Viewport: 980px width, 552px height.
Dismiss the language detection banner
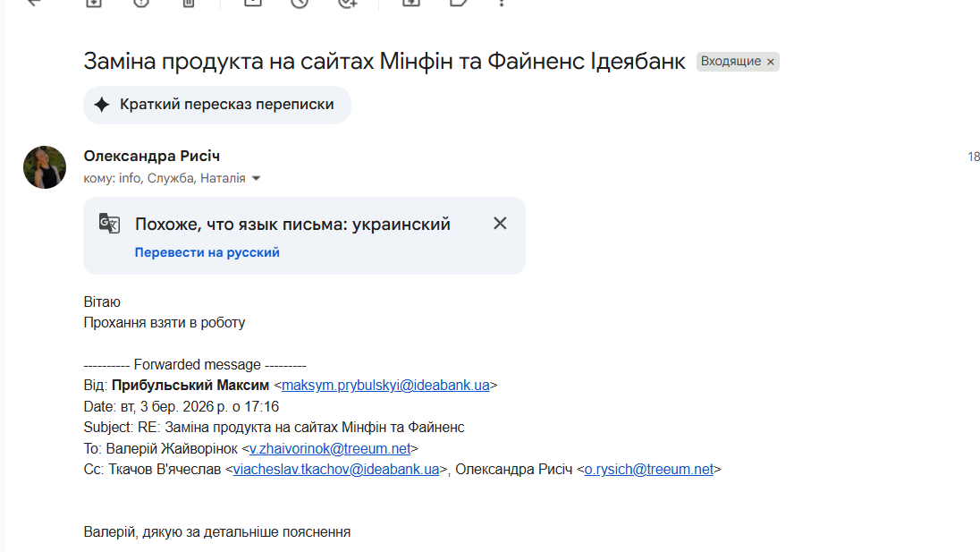500,224
